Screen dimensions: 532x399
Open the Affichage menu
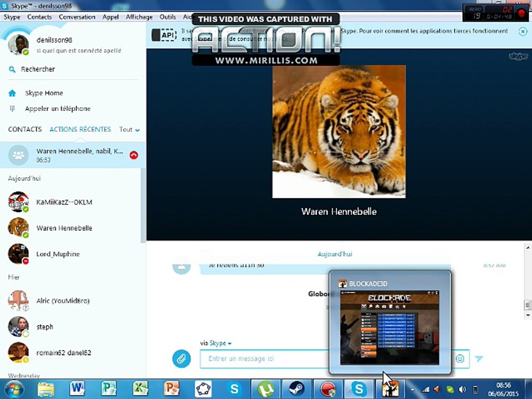tap(139, 17)
